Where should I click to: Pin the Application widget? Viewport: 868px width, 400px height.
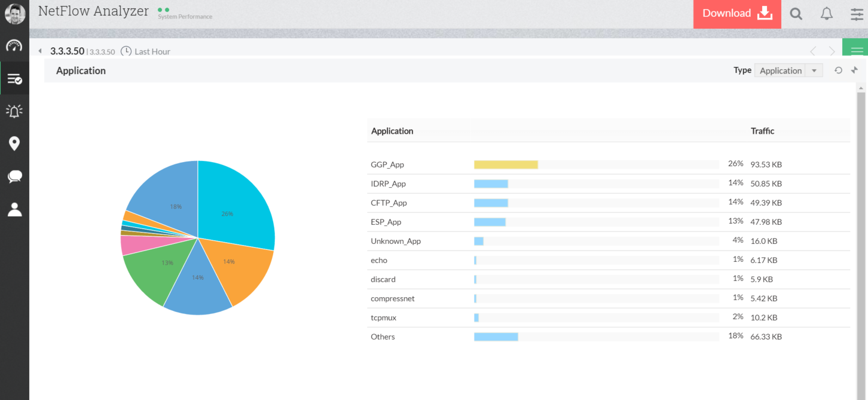click(854, 71)
